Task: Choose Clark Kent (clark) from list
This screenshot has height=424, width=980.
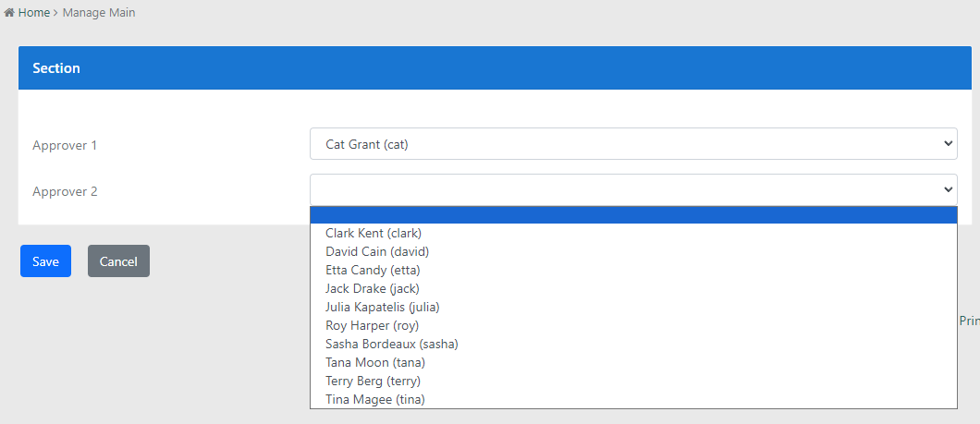Action: pos(374,233)
